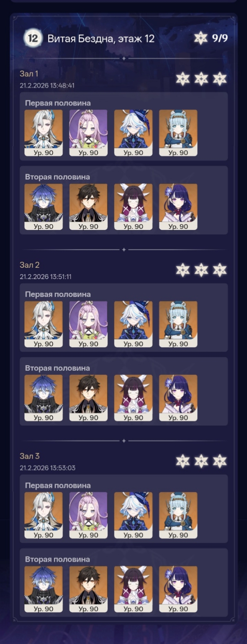Click the 9/9 star counter icon
Image resolution: width=247 pixels, height=644 pixels.
coord(200,38)
